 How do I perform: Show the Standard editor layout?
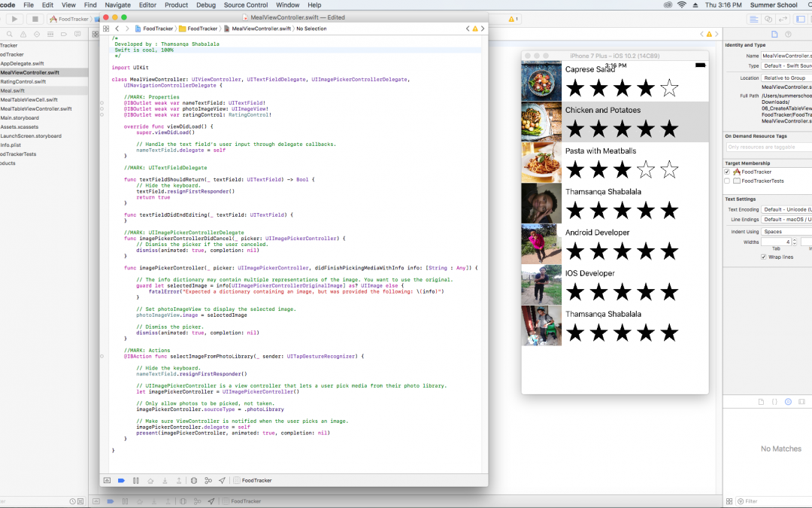point(754,19)
